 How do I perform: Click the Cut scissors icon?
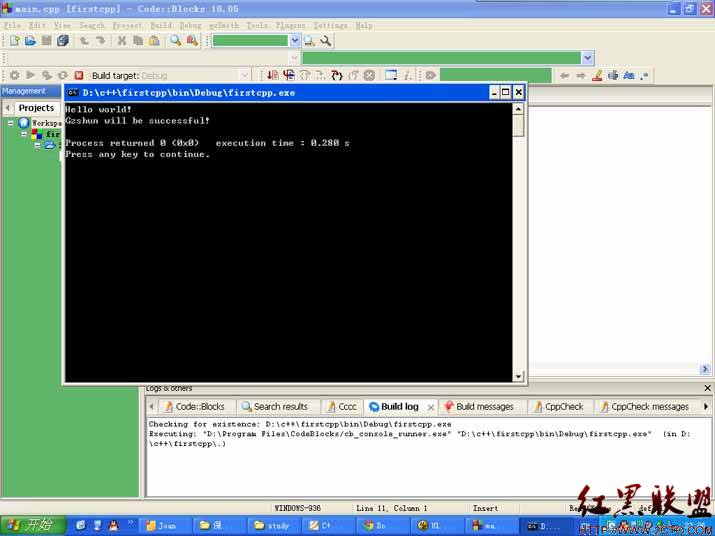(x=122, y=41)
